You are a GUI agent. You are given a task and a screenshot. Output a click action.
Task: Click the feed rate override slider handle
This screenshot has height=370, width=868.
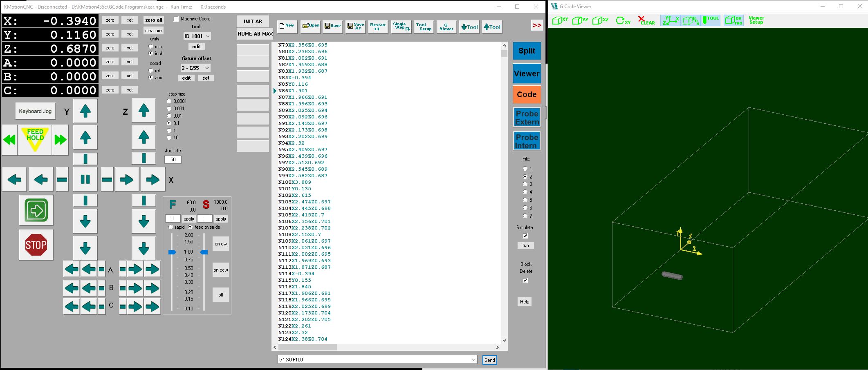(172, 252)
